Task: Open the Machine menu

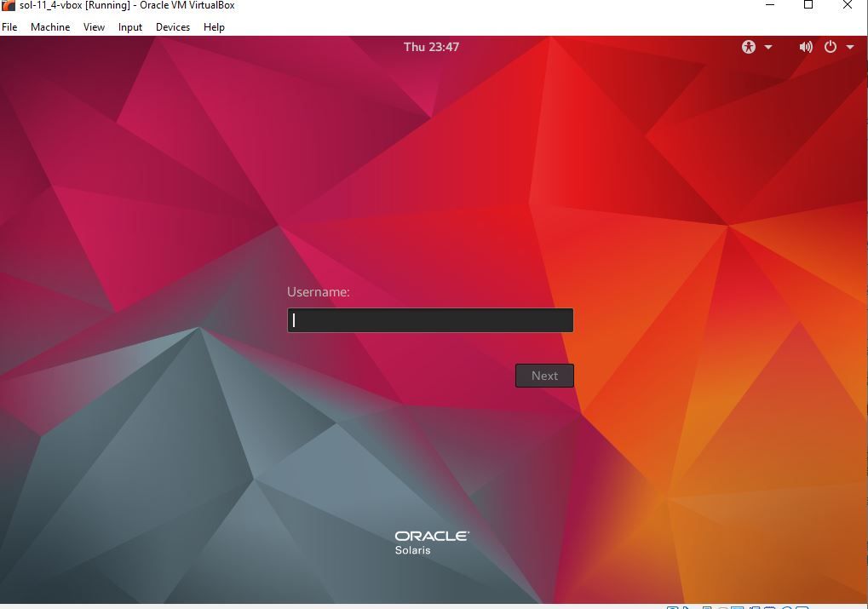Action: 50,27
